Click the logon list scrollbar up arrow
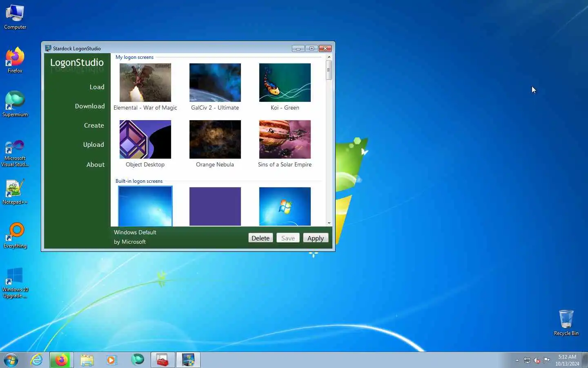This screenshot has height=368, width=588. click(x=329, y=57)
